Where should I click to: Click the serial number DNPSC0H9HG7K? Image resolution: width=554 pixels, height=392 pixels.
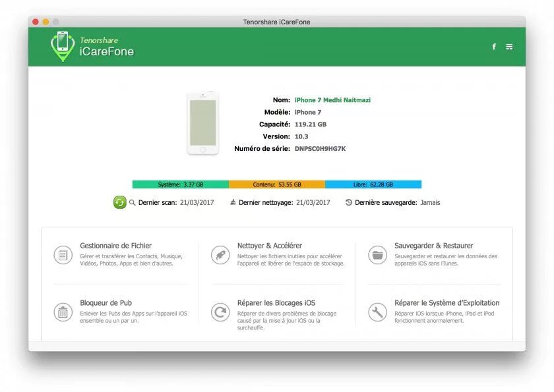[x=320, y=148]
